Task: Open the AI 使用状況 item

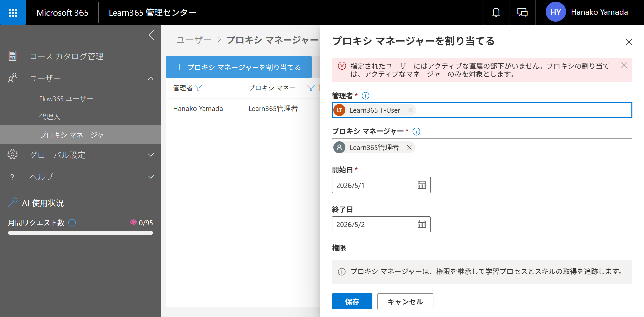Action: click(43, 203)
